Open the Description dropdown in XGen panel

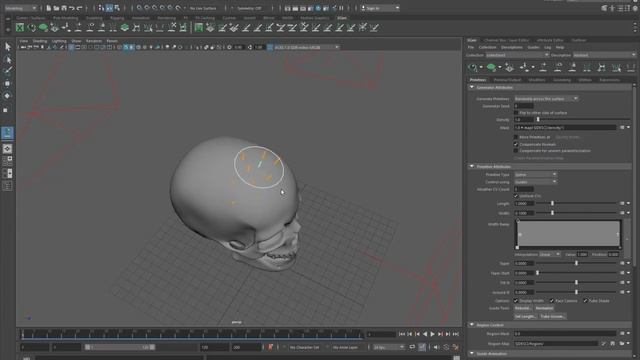(x=604, y=55)
